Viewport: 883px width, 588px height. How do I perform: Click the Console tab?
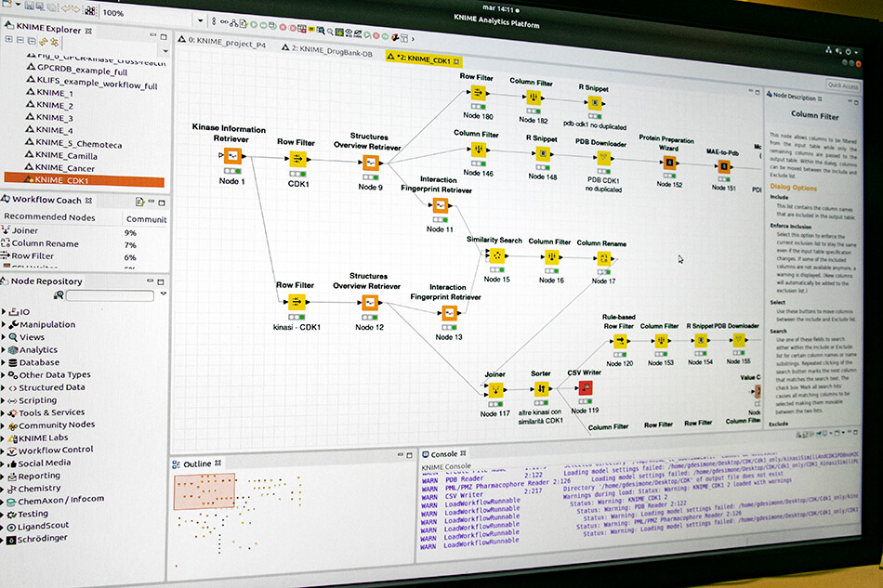coord(444,454)
